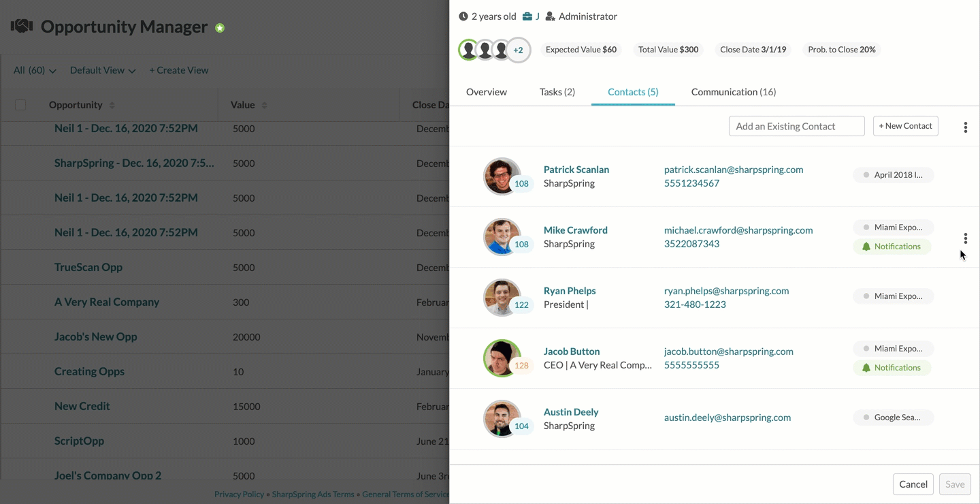Open TrueScan Opp opportunity

(88, 267)
